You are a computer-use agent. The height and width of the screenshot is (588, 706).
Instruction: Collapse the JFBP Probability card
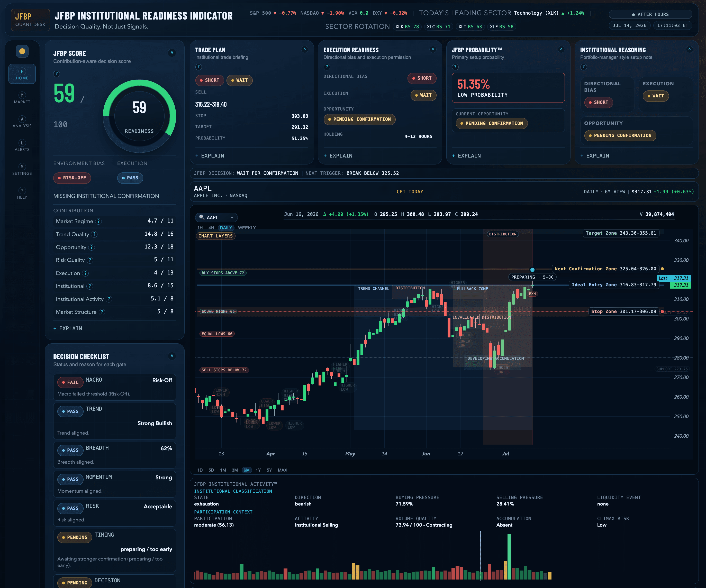561,49
